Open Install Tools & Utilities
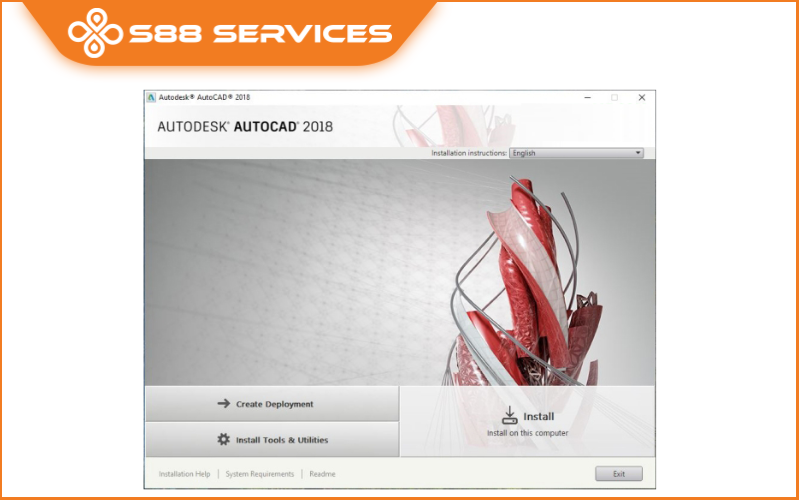Viewport: 800px width, 500px height. (x=272, y=439)
